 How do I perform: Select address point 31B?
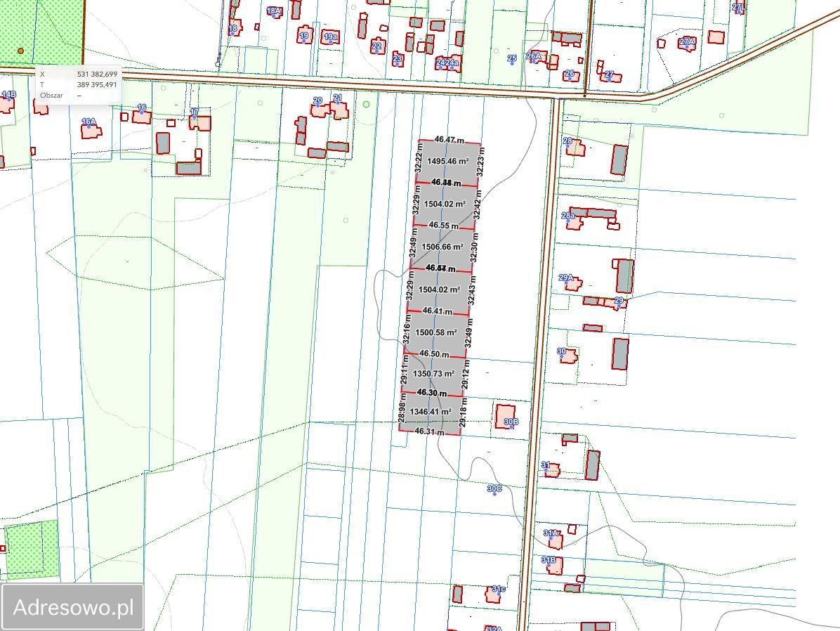point(549,561)
